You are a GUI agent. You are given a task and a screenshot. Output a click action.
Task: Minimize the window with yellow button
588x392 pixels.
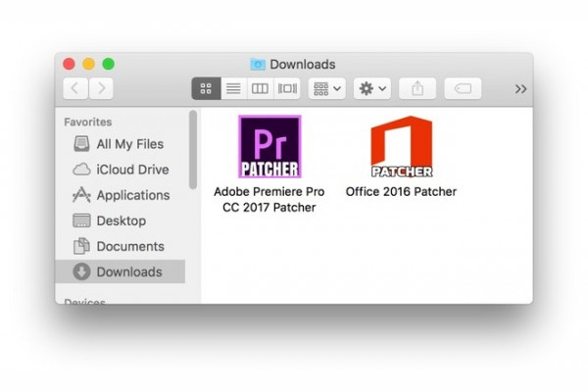(89, 64)
